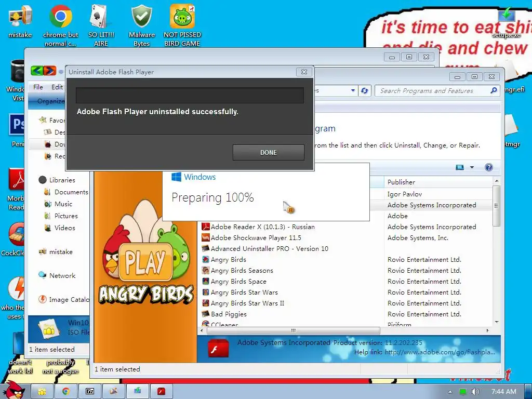Image resolution: width=532 pixels, height=399 pixels.
Task: Open the Flash Player uninstaller taskbar button
Action: [x=161, y=392]
